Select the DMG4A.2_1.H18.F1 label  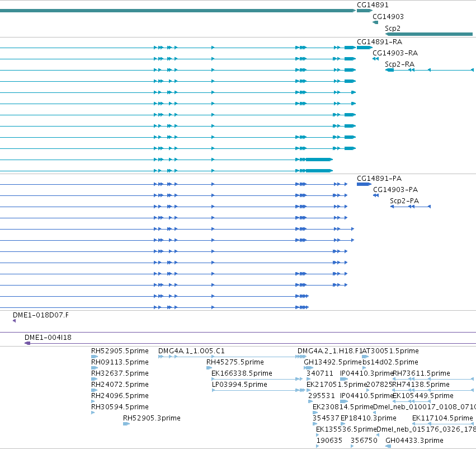point(329,351)
